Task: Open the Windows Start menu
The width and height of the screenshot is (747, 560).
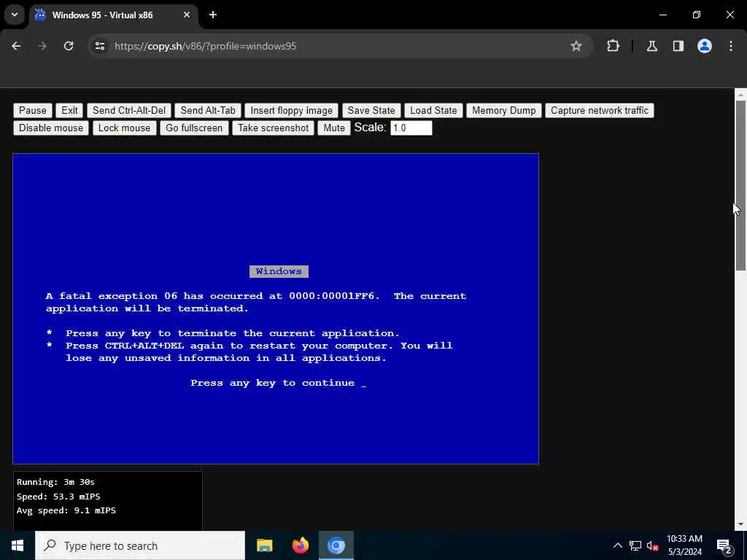Action: click(x=18, y=545)
